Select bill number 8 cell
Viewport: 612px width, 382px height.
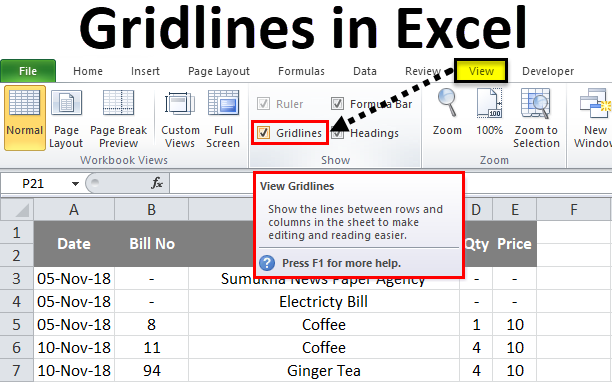click(151, 325)
